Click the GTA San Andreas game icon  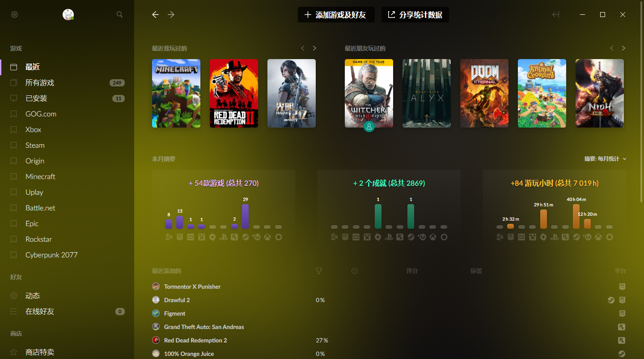click(156, 327)
